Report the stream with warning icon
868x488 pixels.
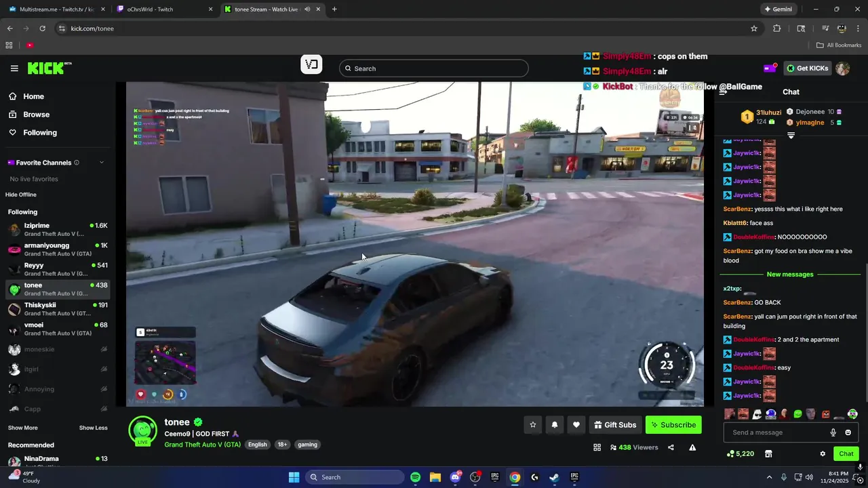tap(692, 447)
